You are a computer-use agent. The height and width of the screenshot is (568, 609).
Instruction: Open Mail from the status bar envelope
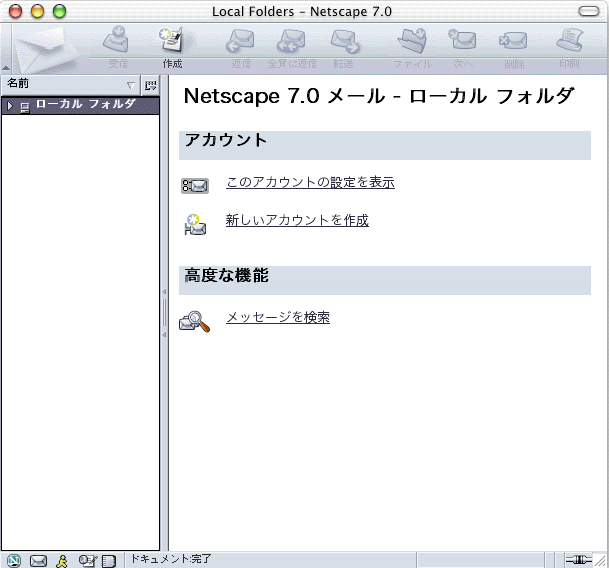point(38,561)
